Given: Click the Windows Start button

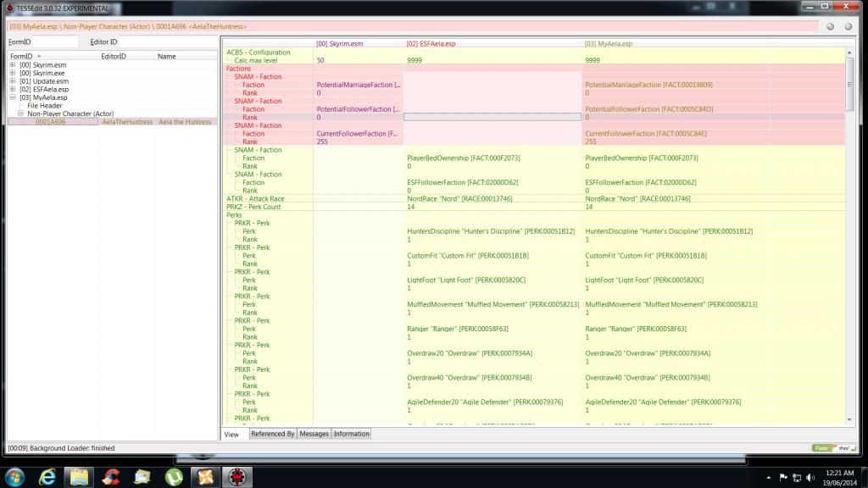Looking at the screenshot, I should pyautogui.click(x=16, y=477).
